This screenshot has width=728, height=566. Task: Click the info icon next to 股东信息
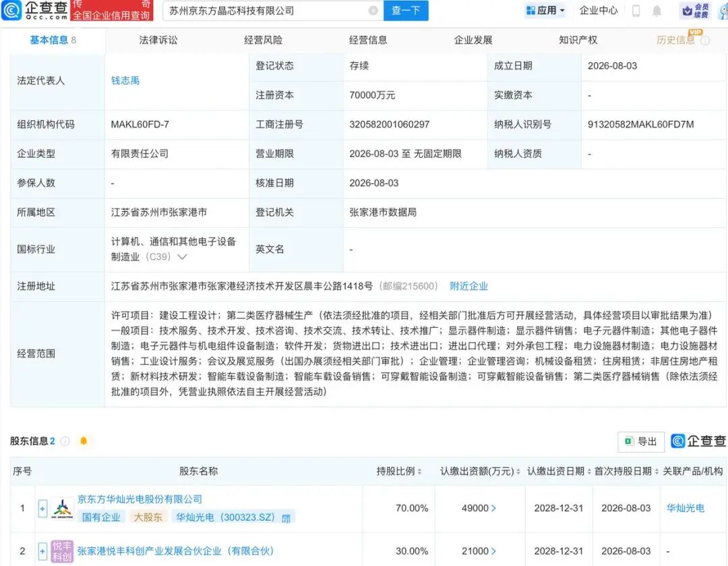point(65,441)
